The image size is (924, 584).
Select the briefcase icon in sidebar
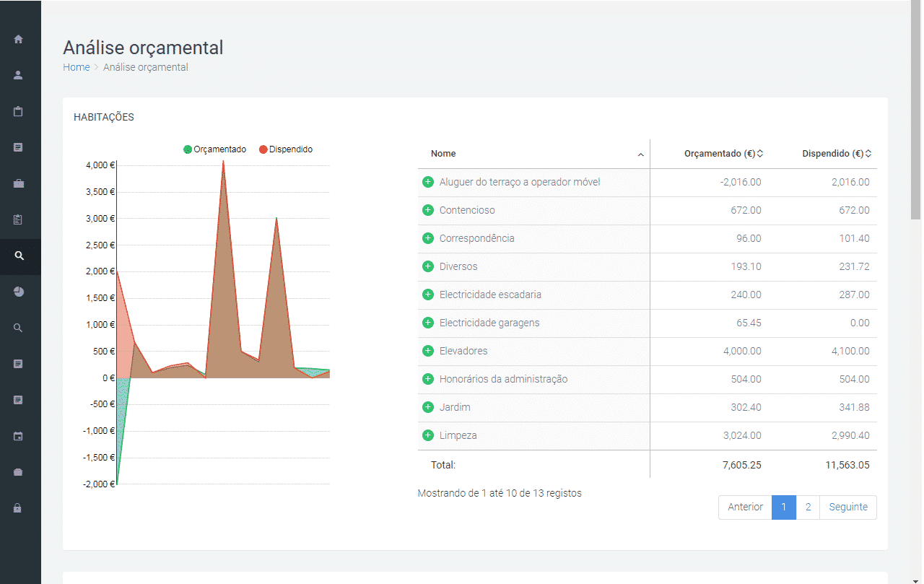[19, 183]
